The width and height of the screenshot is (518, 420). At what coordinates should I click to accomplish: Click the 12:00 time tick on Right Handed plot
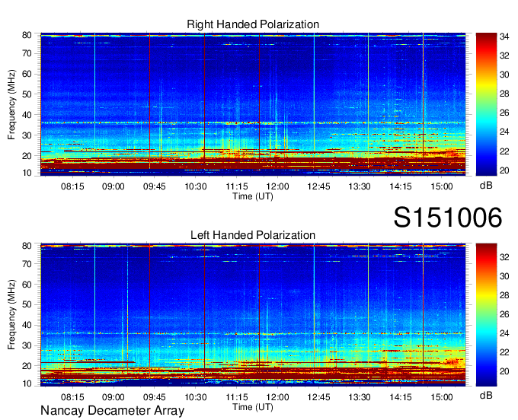pyautogui.click(x=277, y=186)
